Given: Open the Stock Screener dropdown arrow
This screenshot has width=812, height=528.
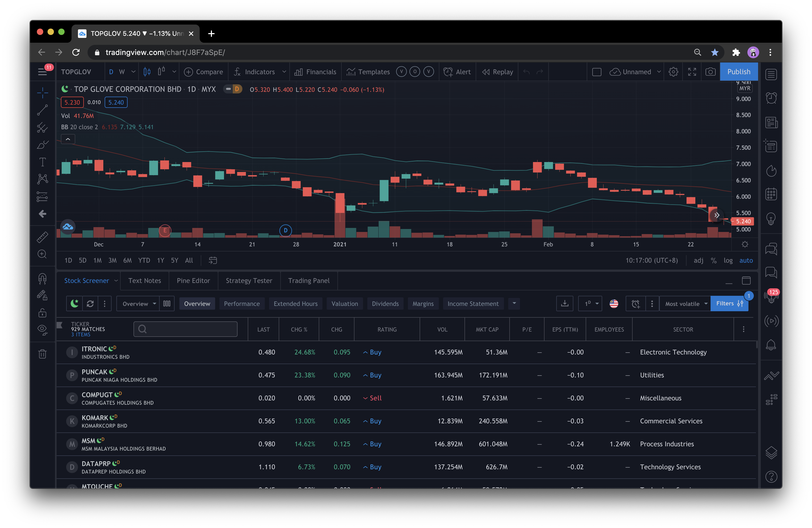Looking at the screenshot, I should [116, 281].
